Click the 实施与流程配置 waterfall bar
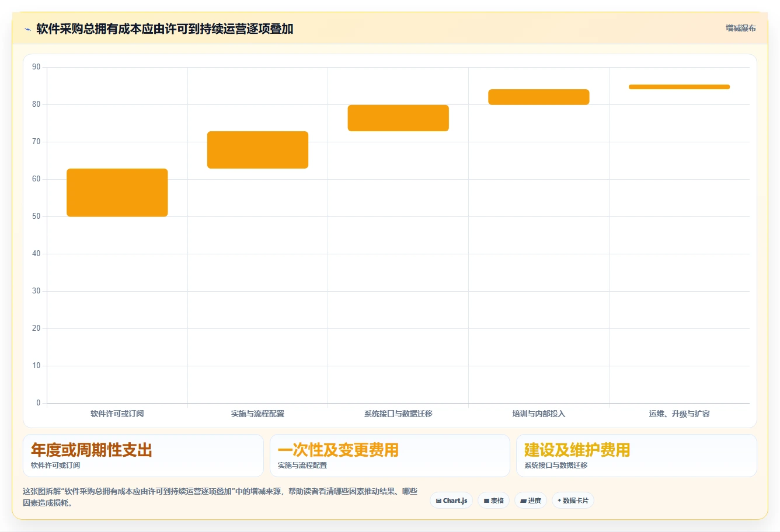Image resolution: width=780 pixels, height=532 pixels. pos(257,150)
